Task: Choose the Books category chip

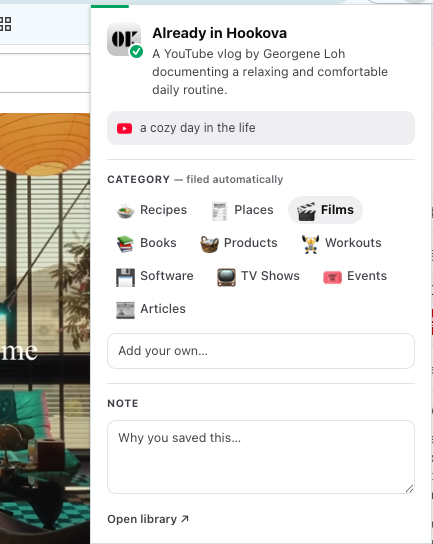Action: pos(146,243)
